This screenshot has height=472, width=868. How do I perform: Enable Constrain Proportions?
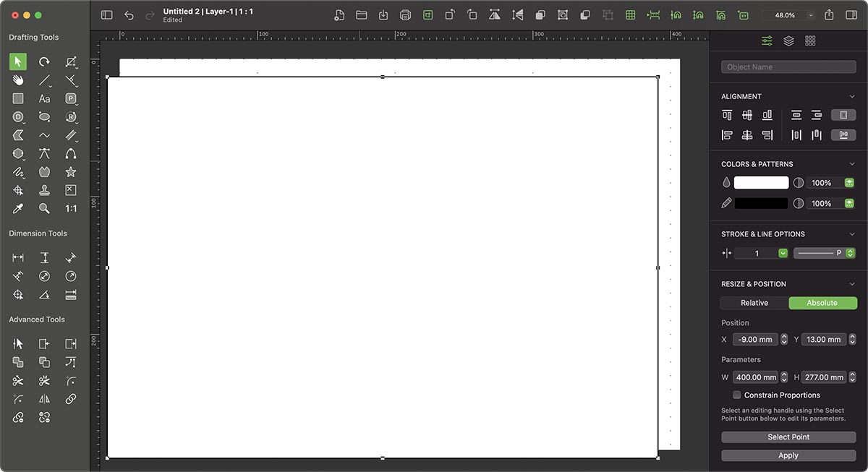[736, 395]
